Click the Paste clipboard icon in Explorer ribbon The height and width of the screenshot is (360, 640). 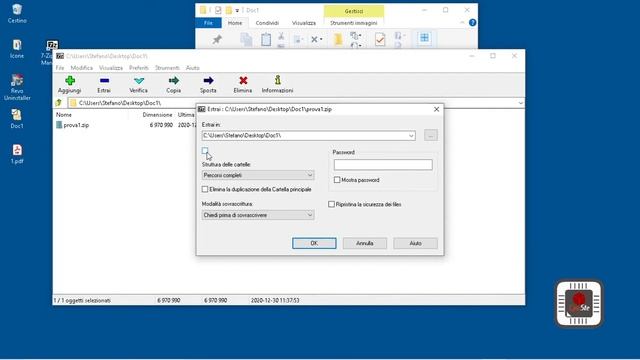266,40
